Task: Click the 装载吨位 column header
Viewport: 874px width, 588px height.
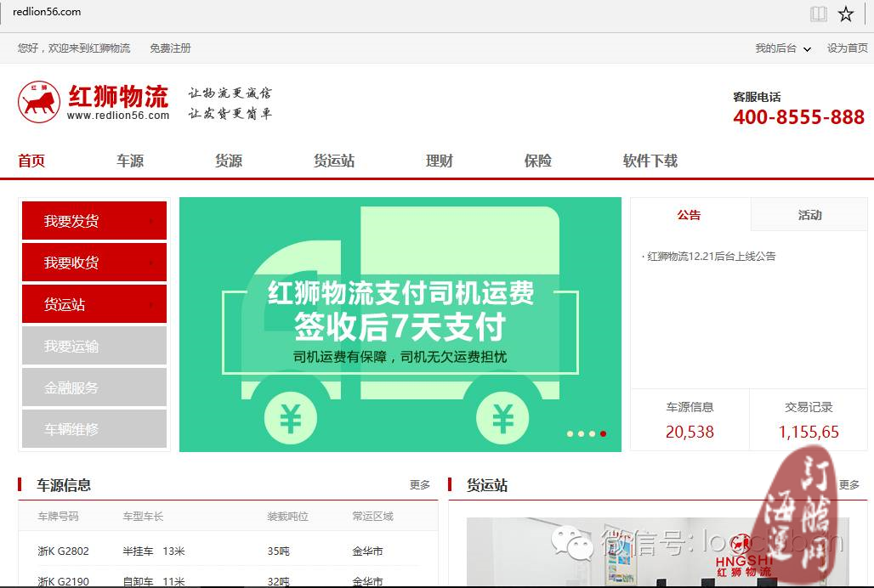Action: pyautogui.click(x=287, y=516)
